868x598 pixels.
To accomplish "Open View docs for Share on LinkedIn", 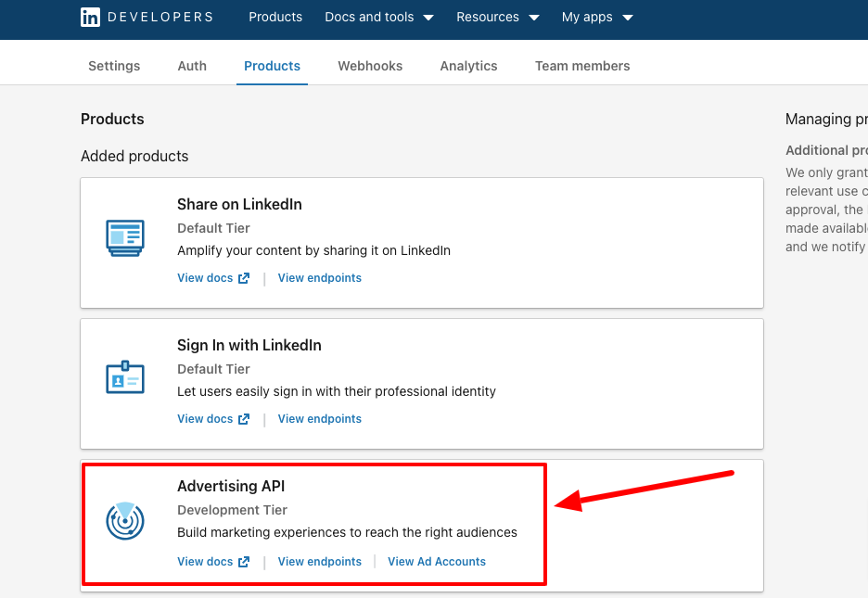I will tap(205, 278).
